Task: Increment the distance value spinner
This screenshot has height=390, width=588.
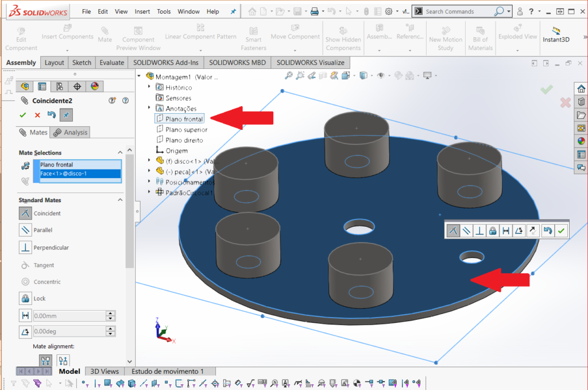Action: [x=110, y=314]
